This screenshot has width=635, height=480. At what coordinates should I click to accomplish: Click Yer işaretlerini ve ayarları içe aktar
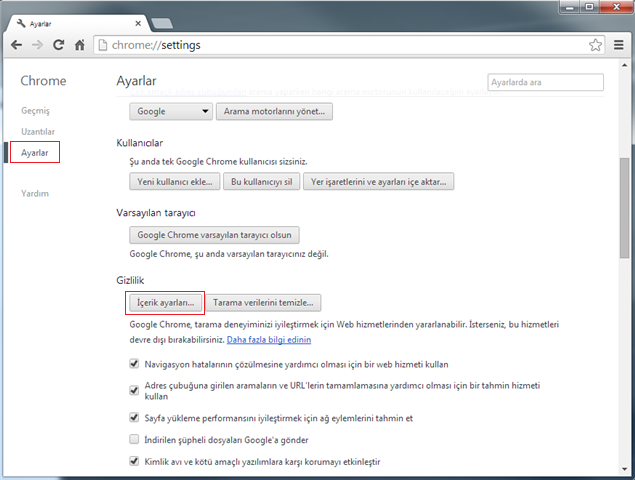(379, 181)
